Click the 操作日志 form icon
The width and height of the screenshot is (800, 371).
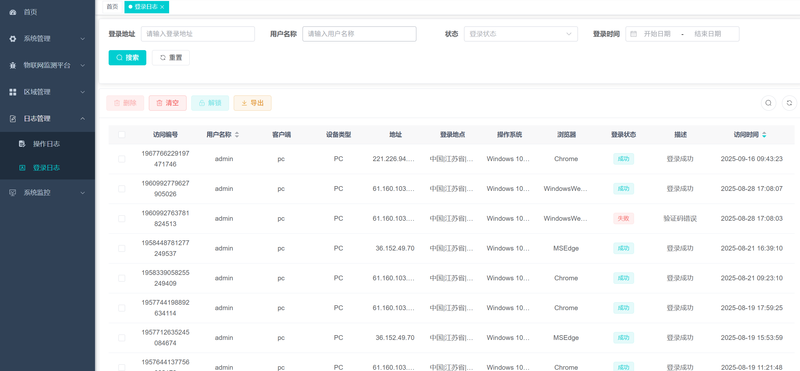[22, 144]
